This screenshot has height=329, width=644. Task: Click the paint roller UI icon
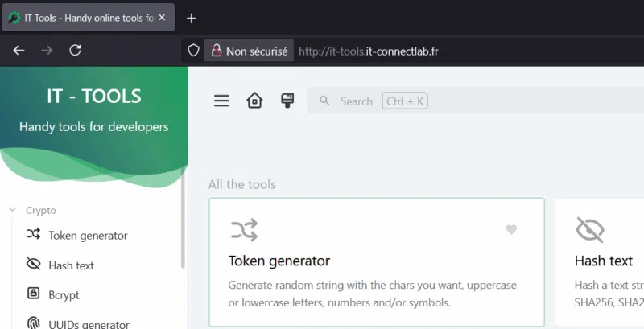287,101
